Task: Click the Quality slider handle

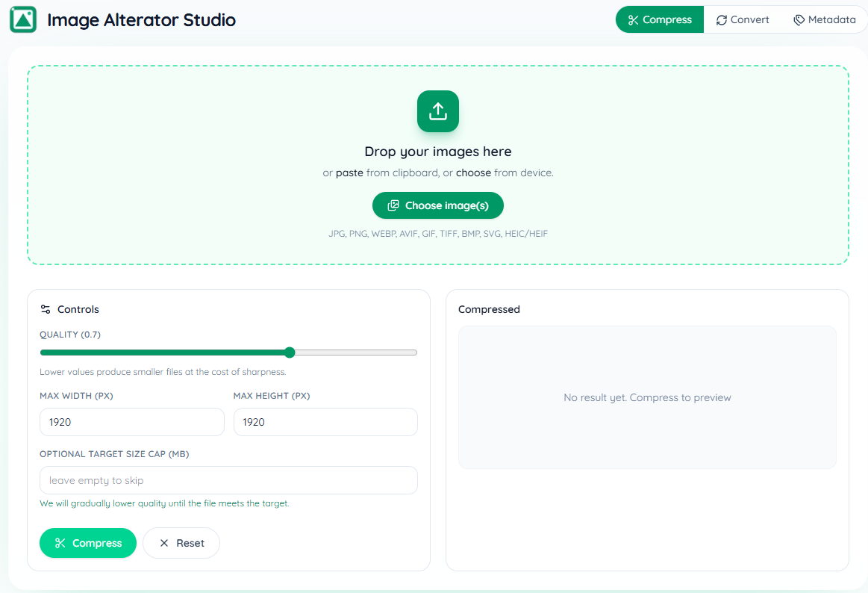Action: click(x=290, y=352)
